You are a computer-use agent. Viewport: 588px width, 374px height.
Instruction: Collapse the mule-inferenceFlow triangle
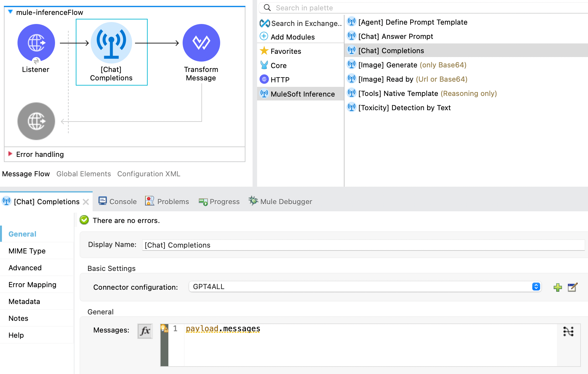coord(10,12)
